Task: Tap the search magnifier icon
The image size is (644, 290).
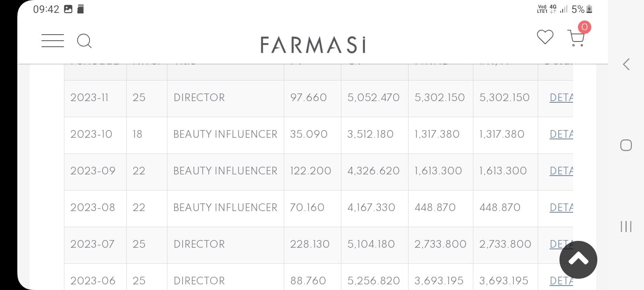Action: pos(84,41)
